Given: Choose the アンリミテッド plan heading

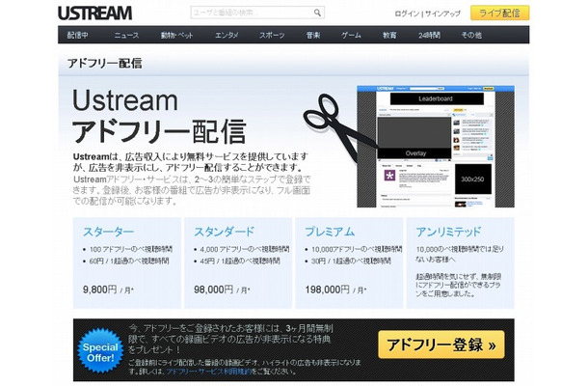Looking at the screenshot, I should tap(448, 232).
